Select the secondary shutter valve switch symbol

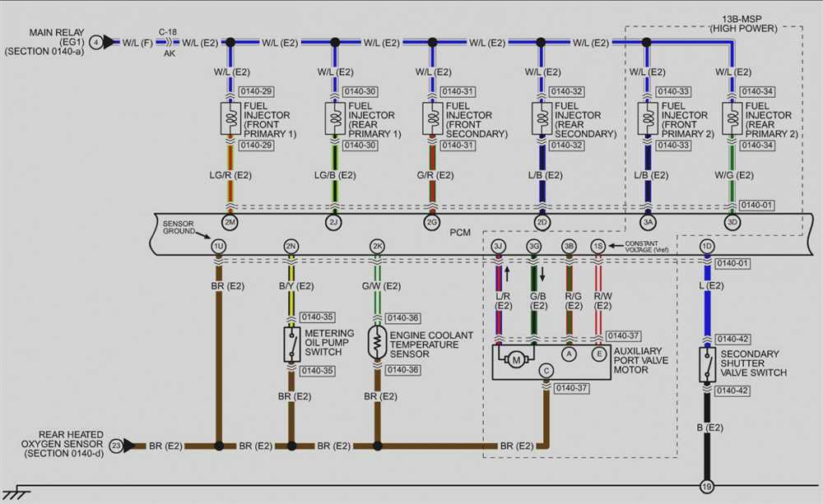pyautogui.click(x=708, y=364)
